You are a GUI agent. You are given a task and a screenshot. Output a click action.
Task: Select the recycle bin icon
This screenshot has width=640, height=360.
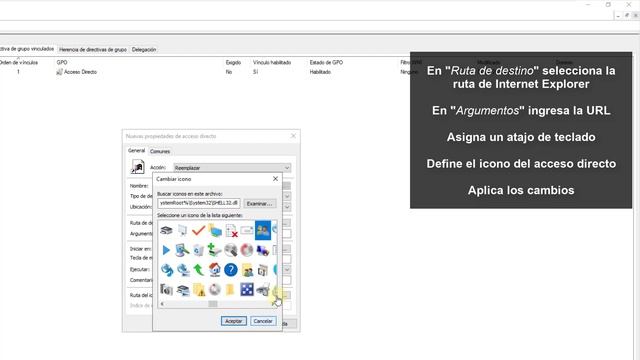click(x=198, y=250)
